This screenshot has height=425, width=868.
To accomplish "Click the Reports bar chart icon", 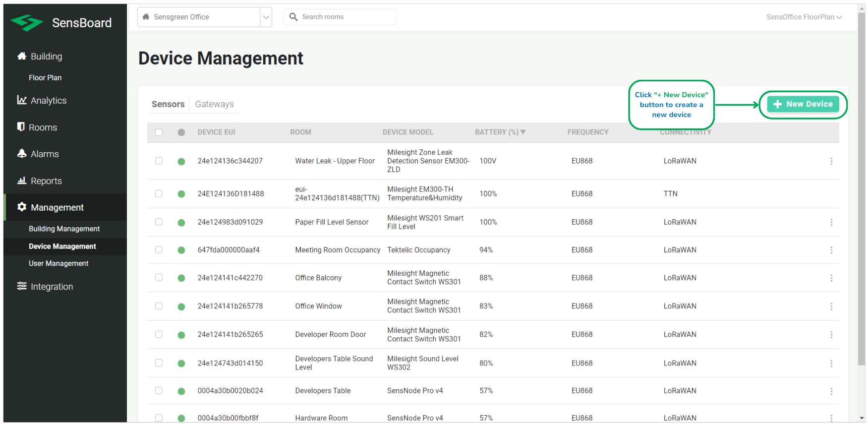I will pyautogui.click(x=22, y=181).
